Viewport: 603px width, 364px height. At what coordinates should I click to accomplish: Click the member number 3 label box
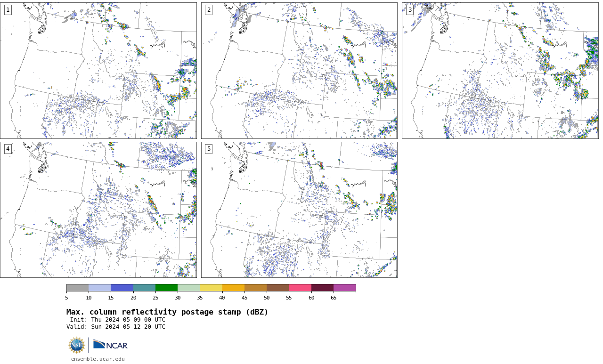tap(410, 10)
